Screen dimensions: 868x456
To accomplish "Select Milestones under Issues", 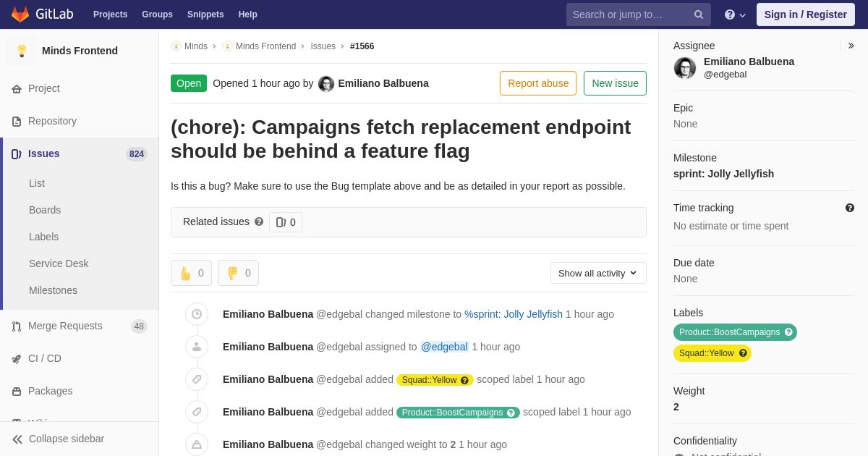I will click(x=53, y=290).
